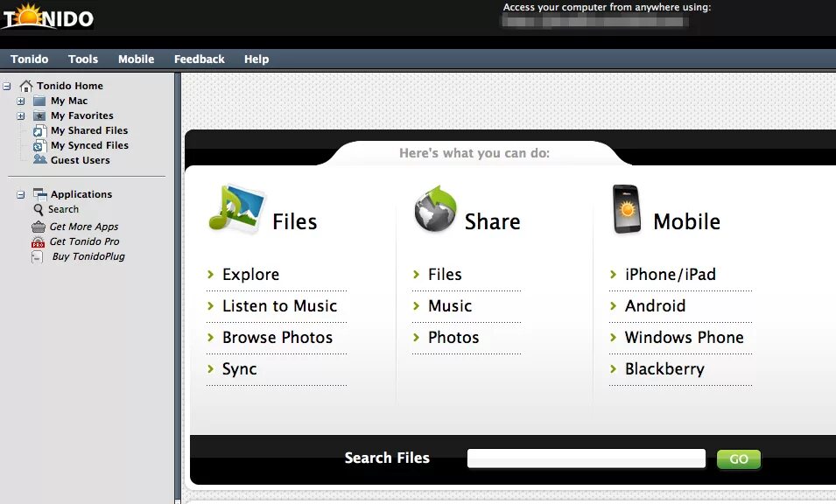
Task: Click the Photos link under Share
Action: 453,337
